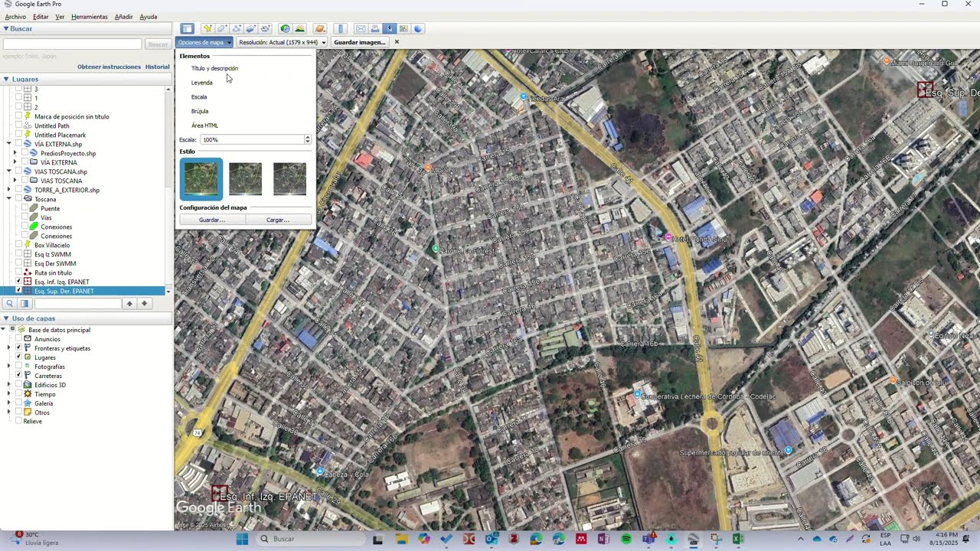Select the first highlighted map style thumbnail
980x551 pixels.
201,178
